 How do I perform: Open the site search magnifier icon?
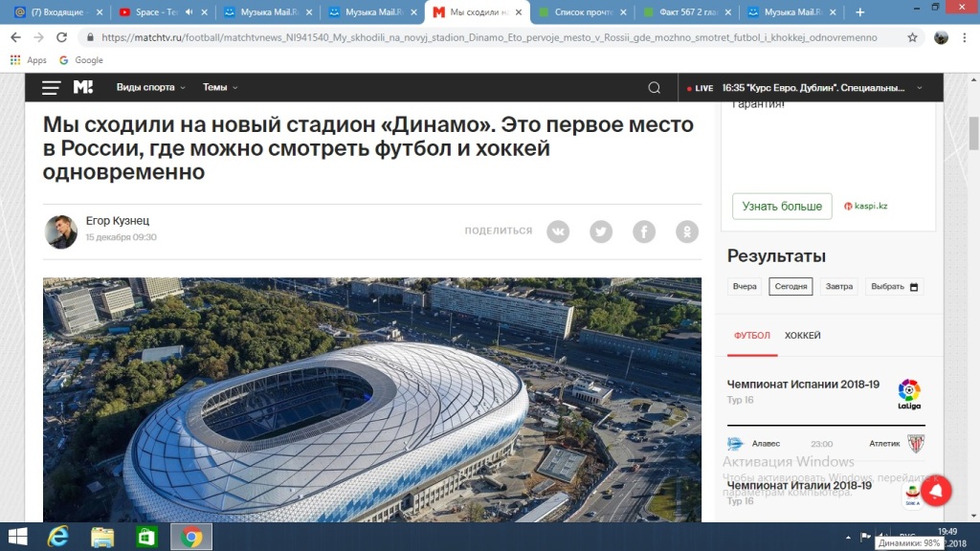654,88
